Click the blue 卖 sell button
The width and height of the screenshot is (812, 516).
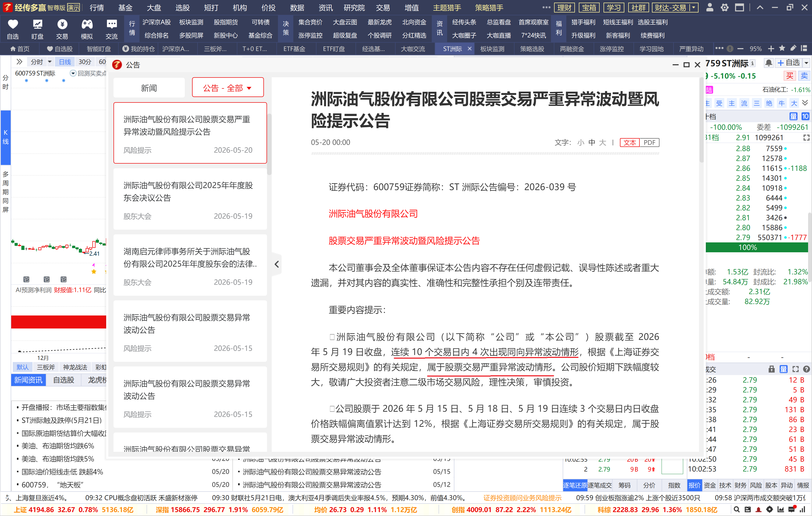[x=804, y=76]
